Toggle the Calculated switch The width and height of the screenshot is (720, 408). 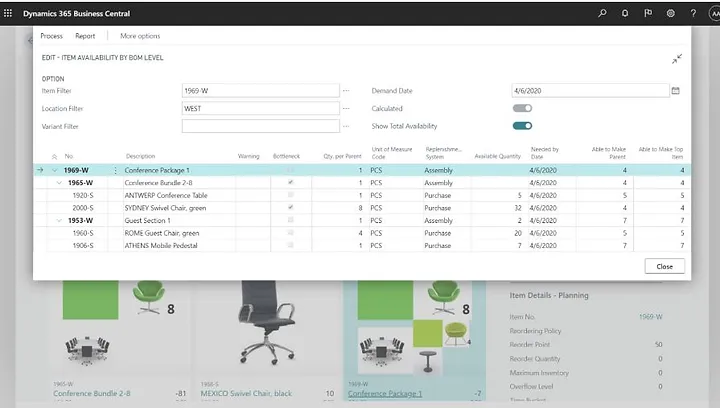point(522,108)
